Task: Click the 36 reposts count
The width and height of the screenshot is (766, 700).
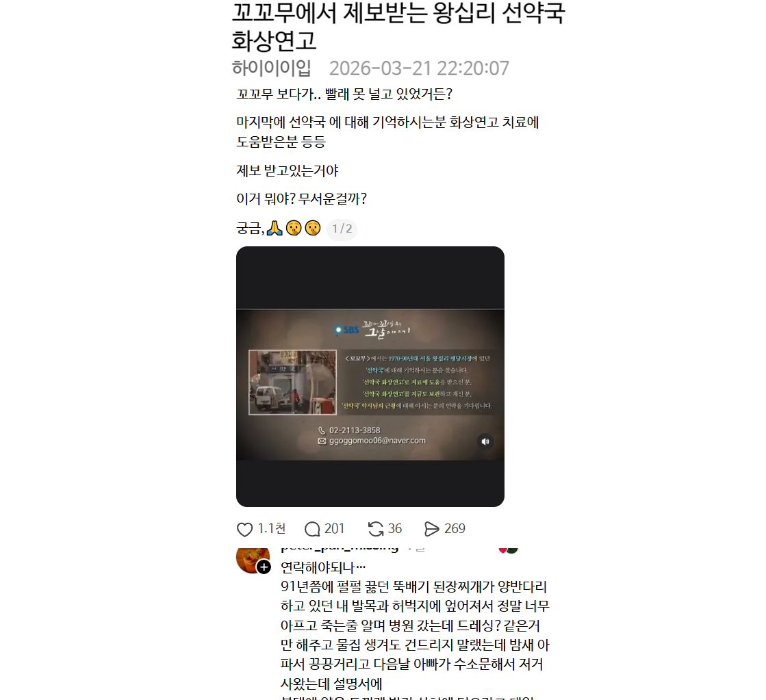Action: 395,529
